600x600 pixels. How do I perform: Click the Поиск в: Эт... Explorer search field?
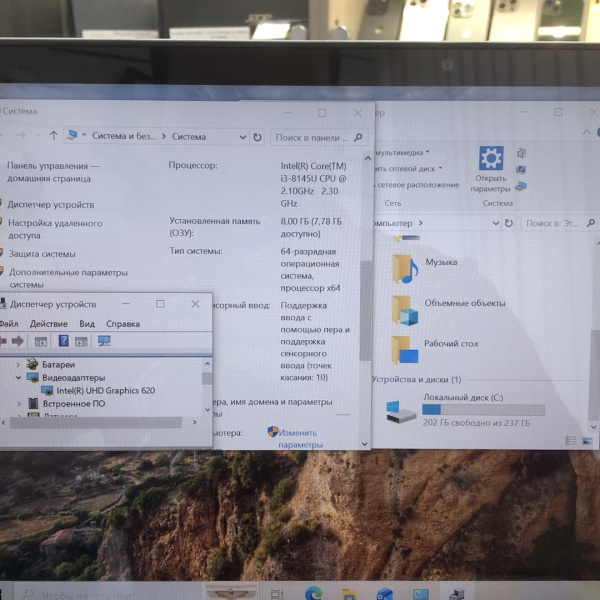tap(560, 223)
